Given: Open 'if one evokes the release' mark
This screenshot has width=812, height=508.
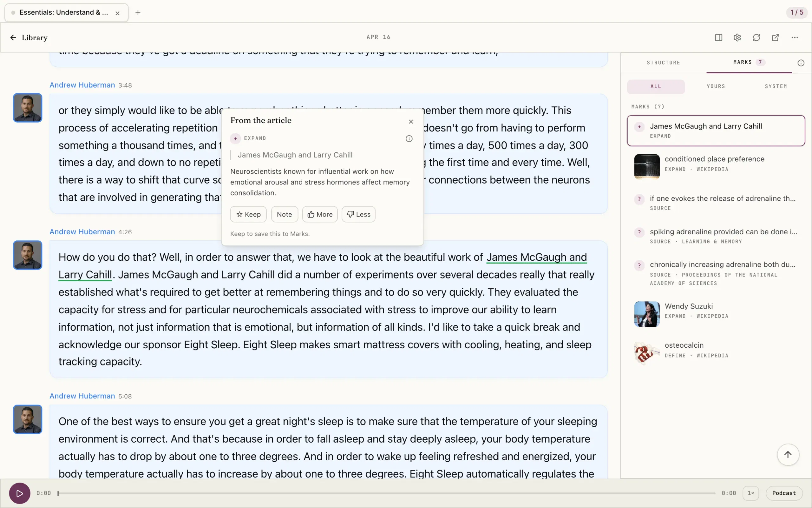Looking at the screenshot, I should 716,203.
